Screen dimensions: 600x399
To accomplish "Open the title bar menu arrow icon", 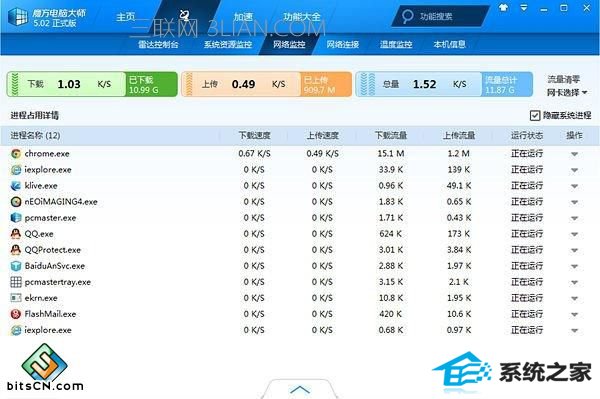I will (x=524, y=8).
